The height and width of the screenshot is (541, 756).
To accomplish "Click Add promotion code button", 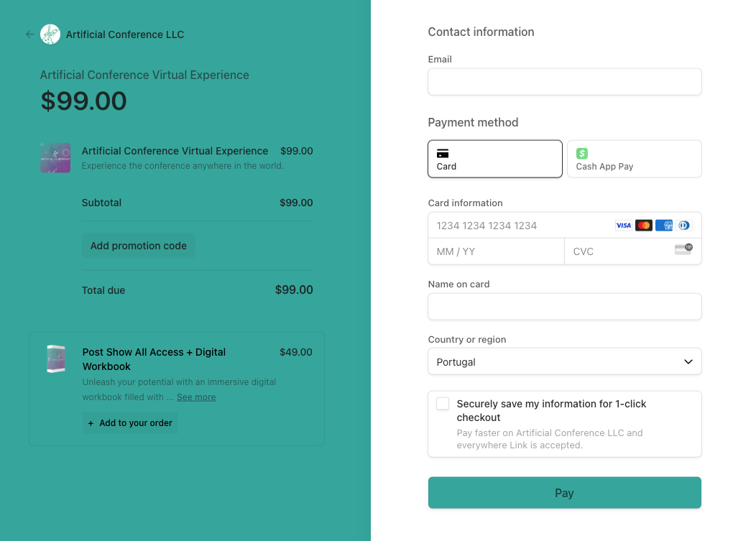I will point(138,246).
